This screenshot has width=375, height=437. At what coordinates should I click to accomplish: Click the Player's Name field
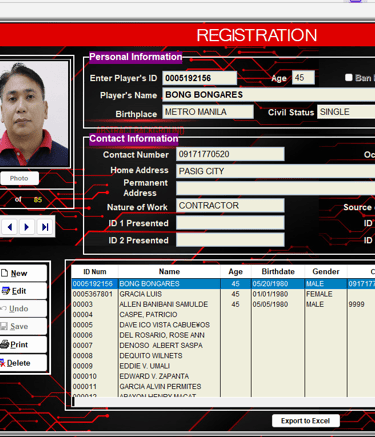(269, 95)
